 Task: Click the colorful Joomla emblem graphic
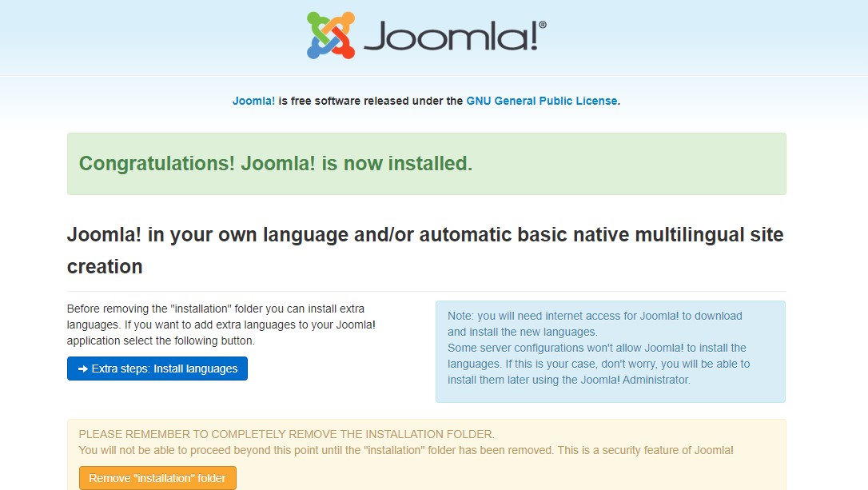(331, 33)
